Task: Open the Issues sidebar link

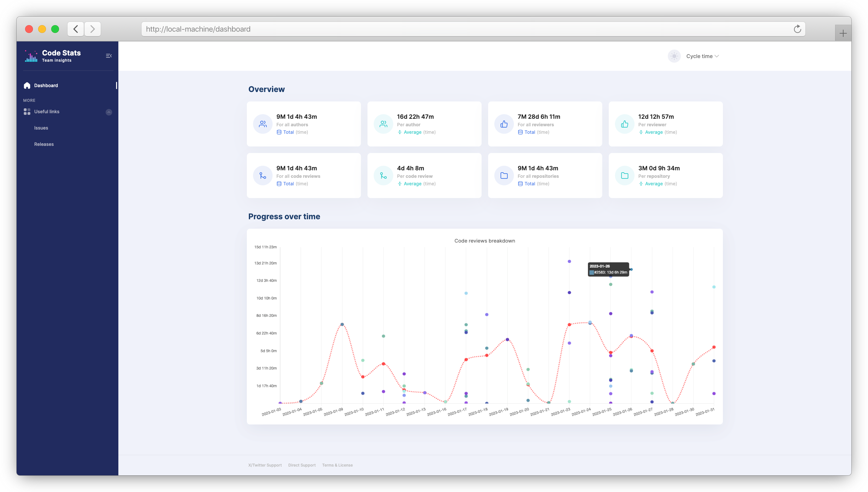Action: tap(41, 128)
